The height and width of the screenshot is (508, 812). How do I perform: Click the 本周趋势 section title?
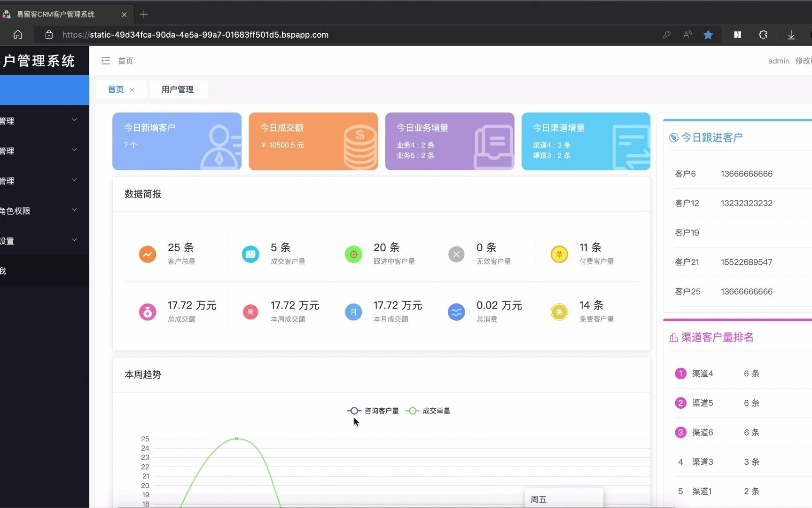click(143, 374)
